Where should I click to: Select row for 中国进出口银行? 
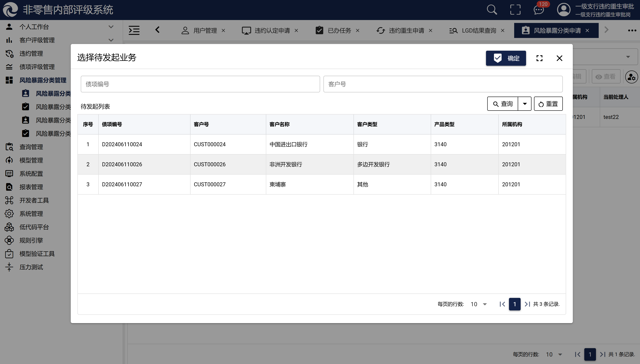pyautogui.click(x=288, y=144)
